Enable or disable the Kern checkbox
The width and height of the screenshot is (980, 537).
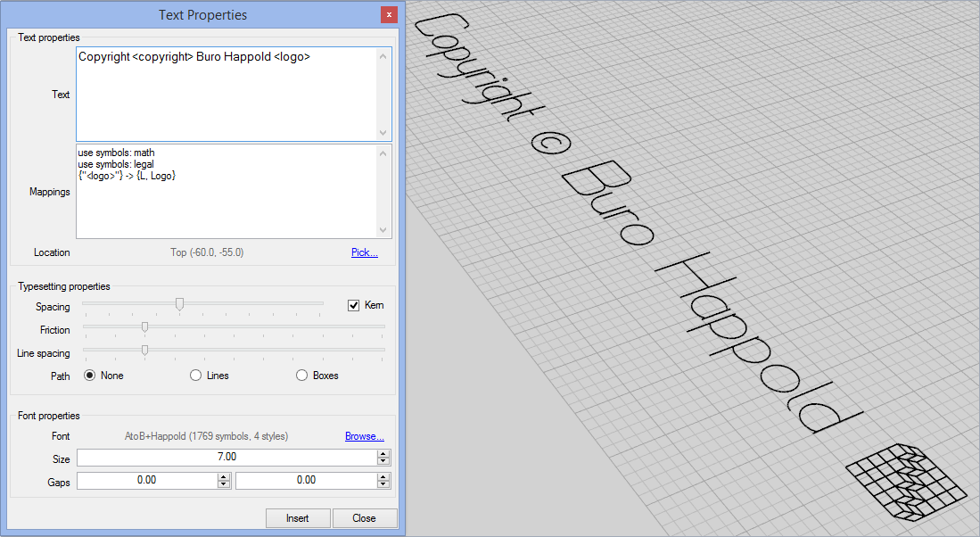354,305
